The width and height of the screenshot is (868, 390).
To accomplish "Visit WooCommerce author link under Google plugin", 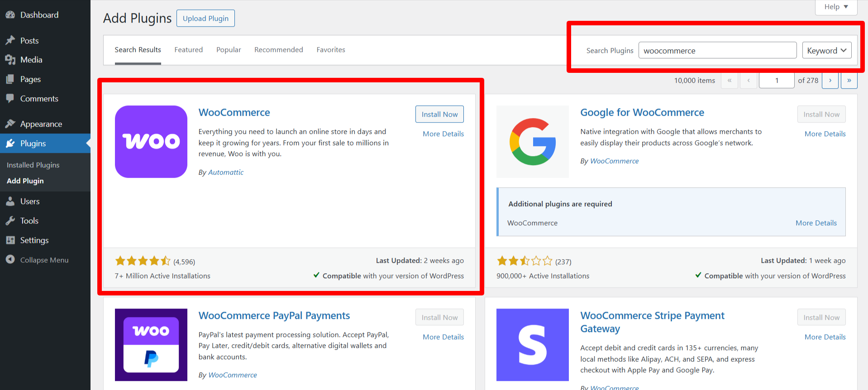I will pyautogui.click(x=615, y=161).
